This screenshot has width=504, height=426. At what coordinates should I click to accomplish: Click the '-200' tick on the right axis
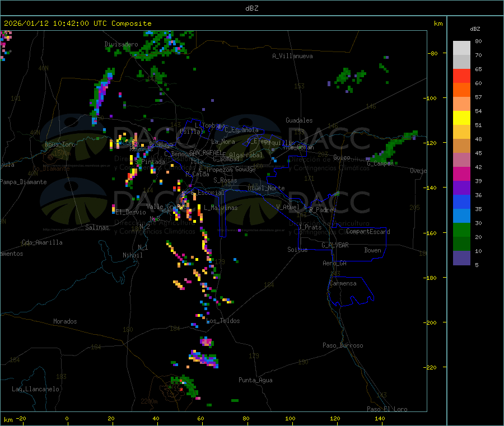(431, 322)
